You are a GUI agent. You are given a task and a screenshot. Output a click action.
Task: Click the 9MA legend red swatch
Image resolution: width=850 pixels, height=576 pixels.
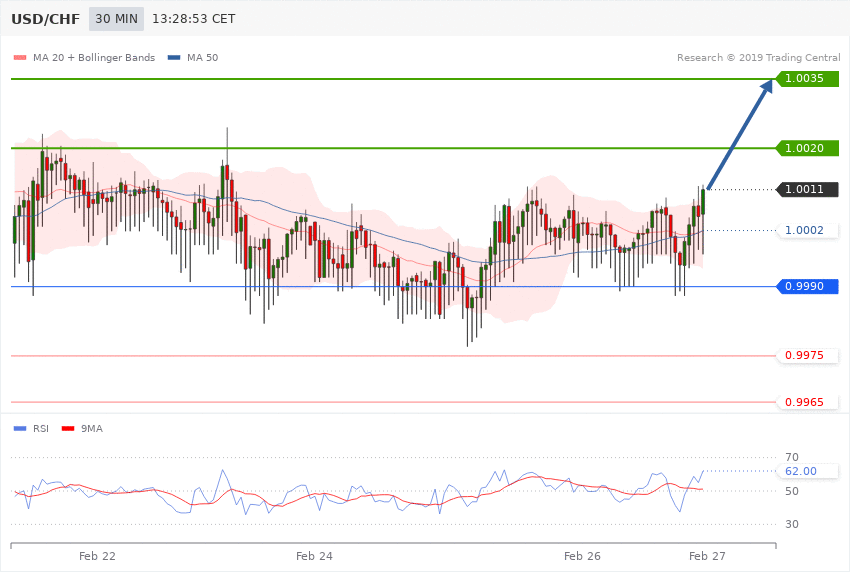(68, 429)
